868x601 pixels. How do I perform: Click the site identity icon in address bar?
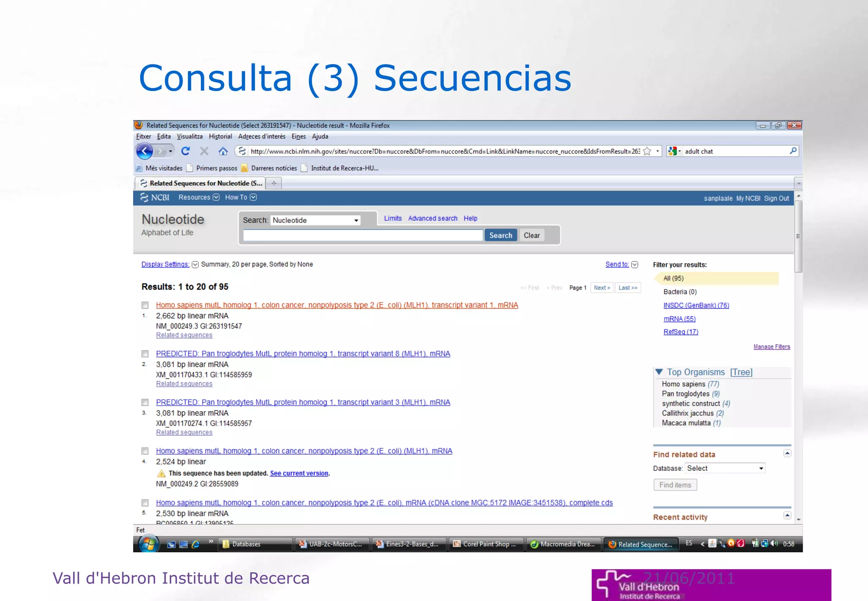click(242, 151)
